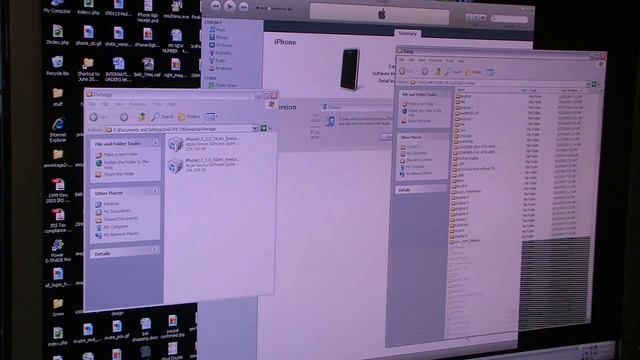Select the stuff folder on desktop
This screenshot has height=360, width=640.
pos(58,97)
